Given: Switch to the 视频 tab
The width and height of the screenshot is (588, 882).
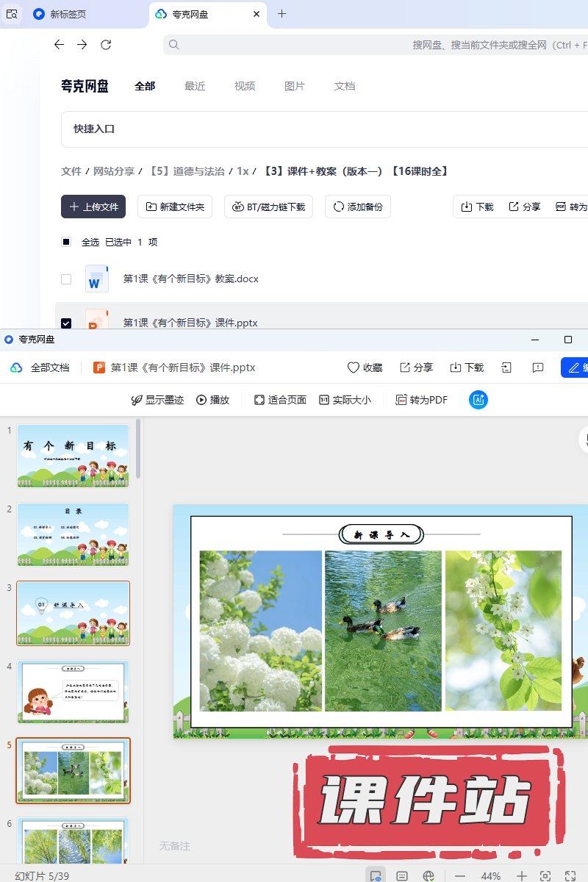Looking at the screenshot, I should [245, 86].
